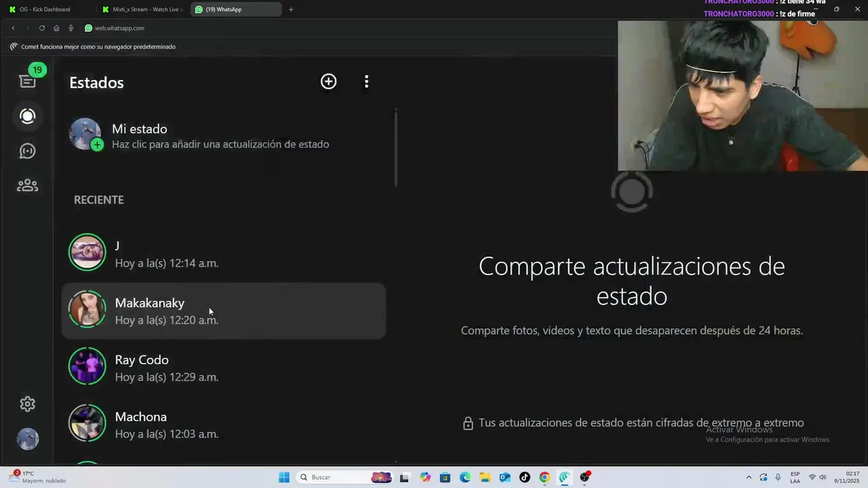Open TikTok from the taskbar
This screenshot has height=488, width=868.
click(525, 477)
